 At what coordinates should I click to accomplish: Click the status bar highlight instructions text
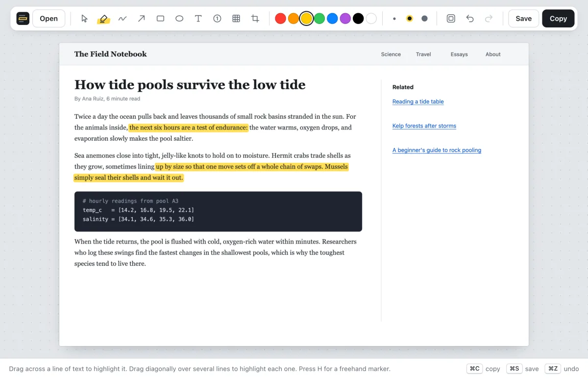(x=200, y=369)
